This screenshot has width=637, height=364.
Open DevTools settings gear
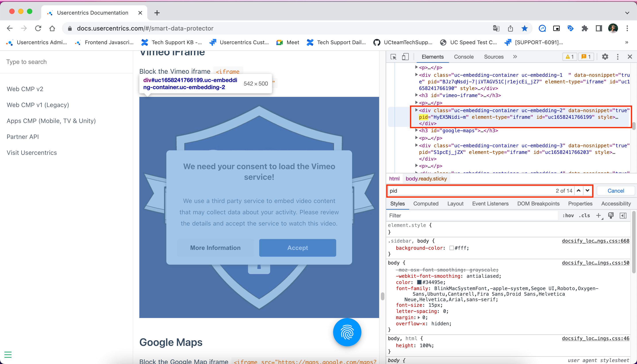[x=605, y=57]
